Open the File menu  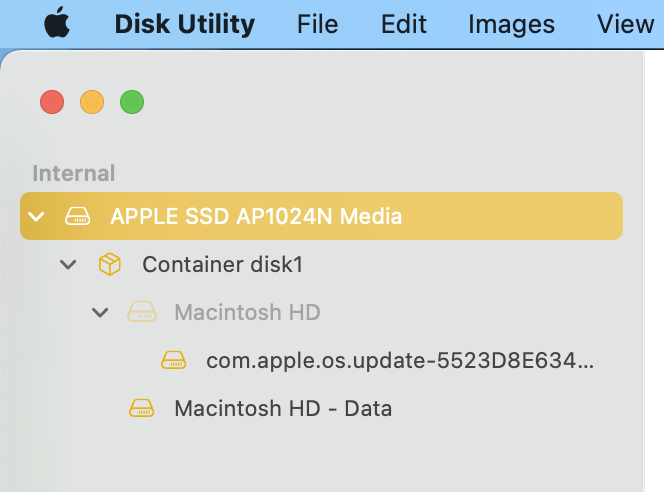click(318, 23)
